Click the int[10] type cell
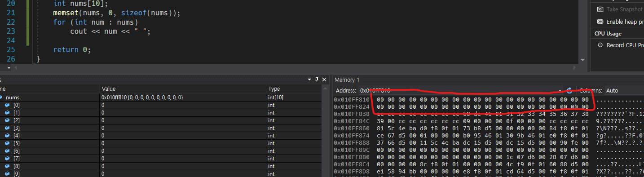The width and height of the screenshot is (644, 177). click(x=275, y=97)
